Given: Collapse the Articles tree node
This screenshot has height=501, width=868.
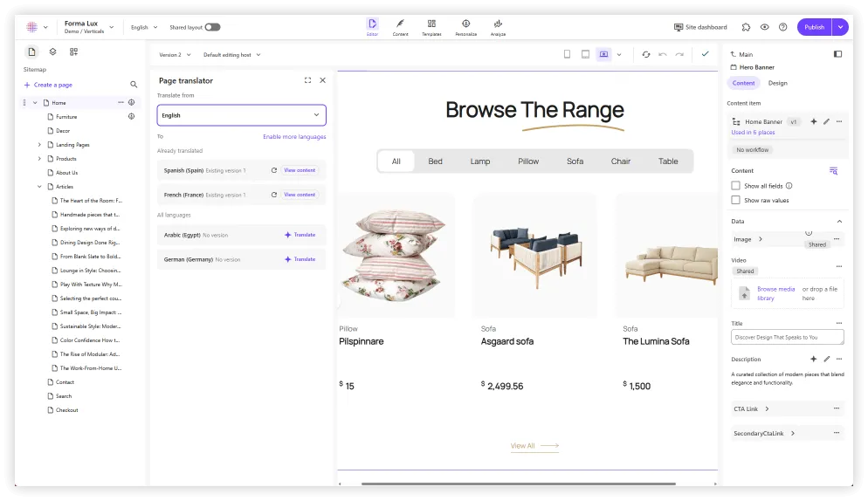Looking at the screenshot, I should (39, 187).
